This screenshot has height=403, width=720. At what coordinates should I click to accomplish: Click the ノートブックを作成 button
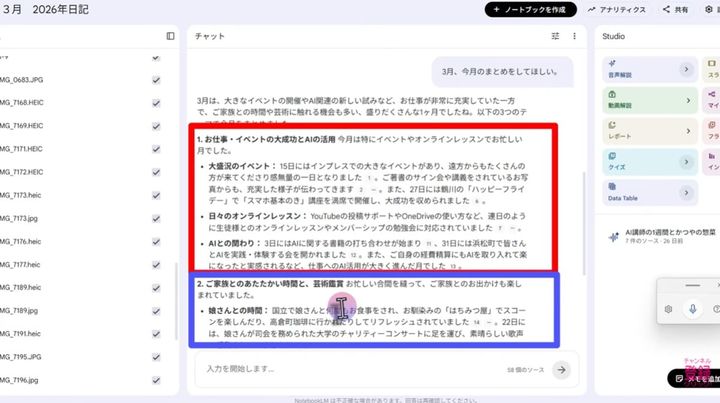click(530, 9)
